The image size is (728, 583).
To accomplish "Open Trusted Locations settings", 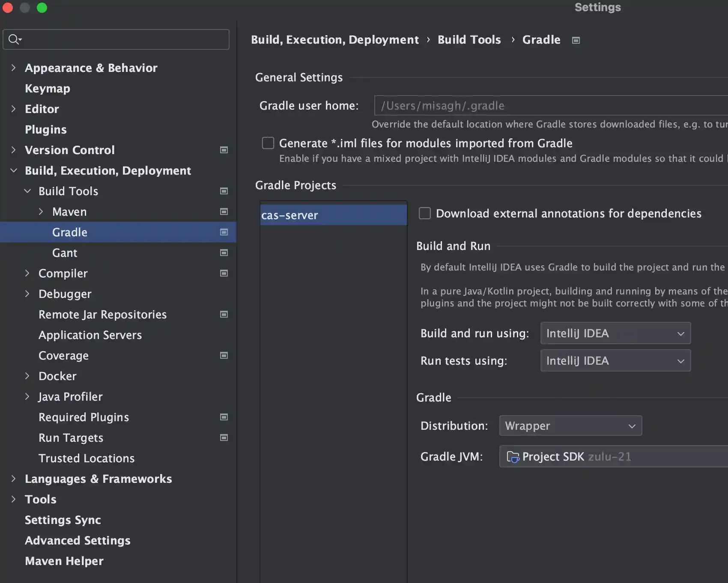I will click(x=87, y=458).
